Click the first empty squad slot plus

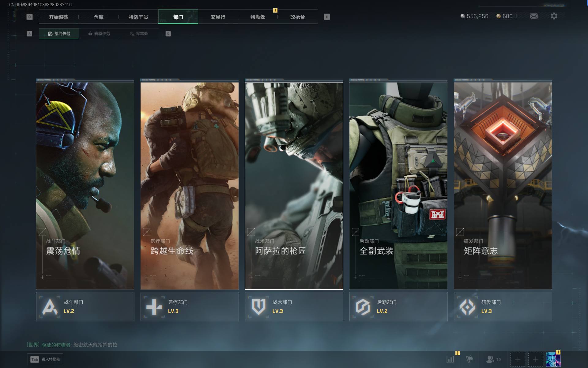(x=518, y=359)
